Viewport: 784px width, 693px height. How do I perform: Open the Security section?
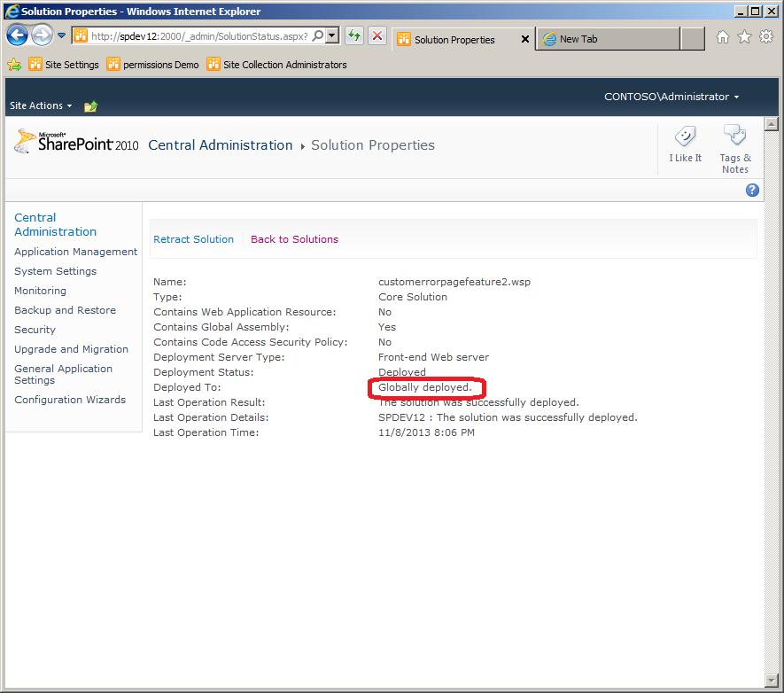click(35, 330)
